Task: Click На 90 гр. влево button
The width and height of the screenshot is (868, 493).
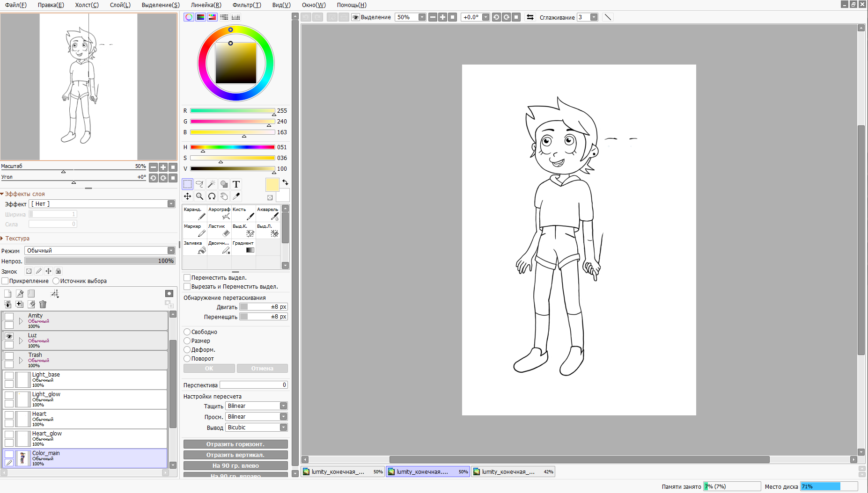Action: (x=235, y=466)
